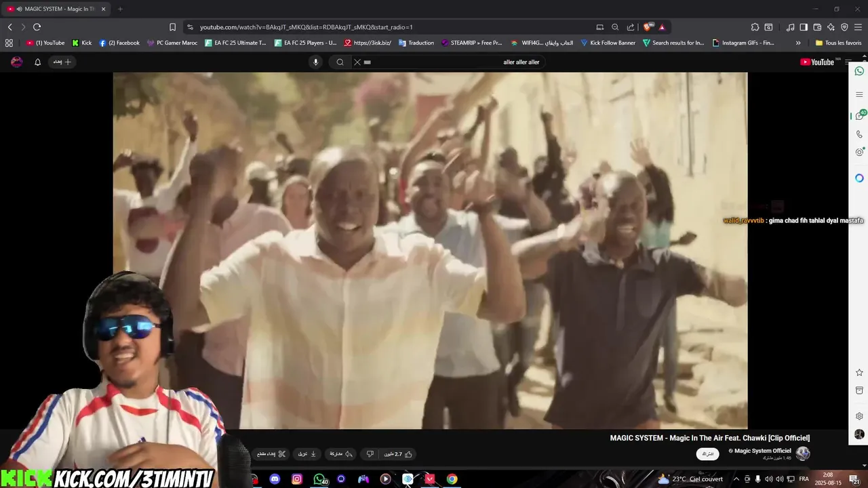Click the YouTube search magnifier button
Screen dimensions: 868x488
pos(340,62)
